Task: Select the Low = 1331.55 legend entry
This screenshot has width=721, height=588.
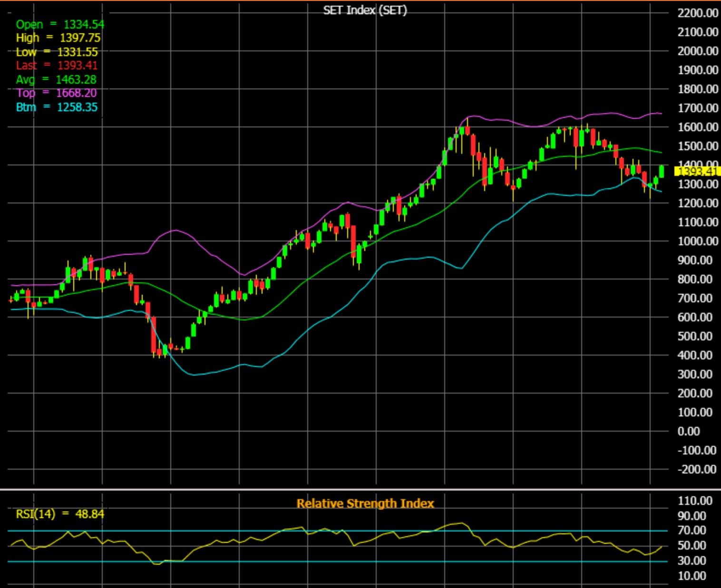Action: (57, 52)
